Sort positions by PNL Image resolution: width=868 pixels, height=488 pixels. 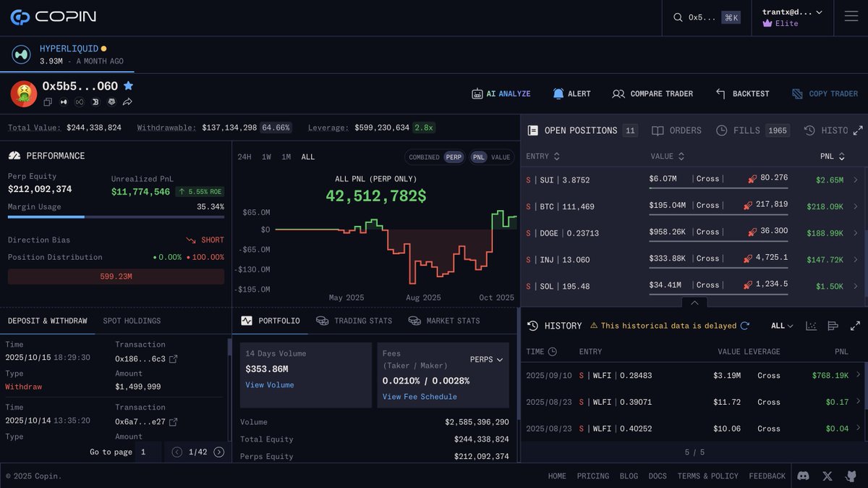click(x=833, y=156)
